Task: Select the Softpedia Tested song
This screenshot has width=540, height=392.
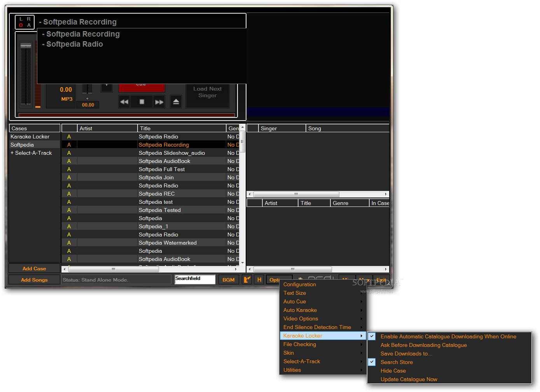Action: coord(150,210)
